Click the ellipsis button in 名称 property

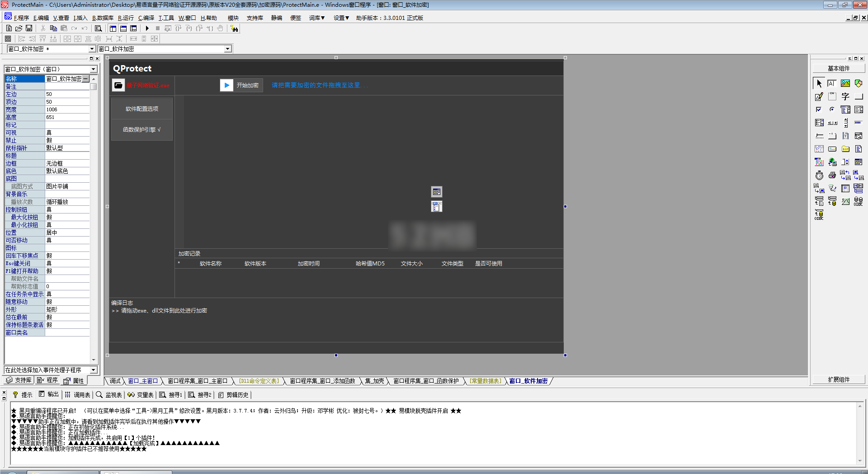[x=85, y=79]
